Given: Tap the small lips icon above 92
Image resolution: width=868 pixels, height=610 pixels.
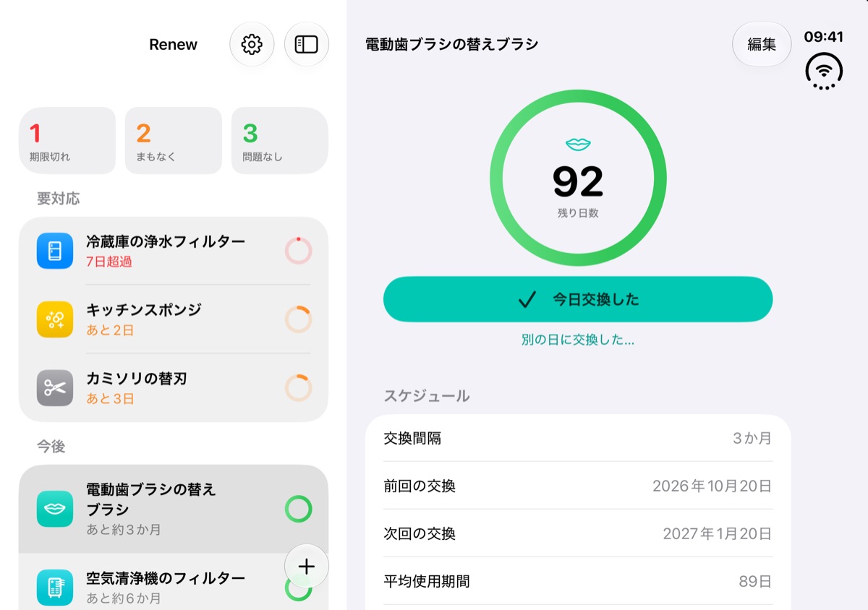Looking at the screenshot, I should [x=578, y=145].
